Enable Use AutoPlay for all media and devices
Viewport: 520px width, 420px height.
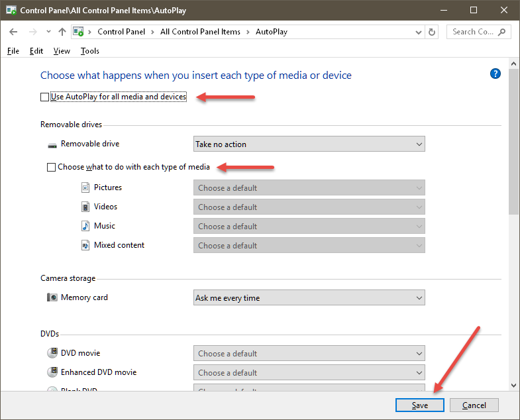[44, 97]
